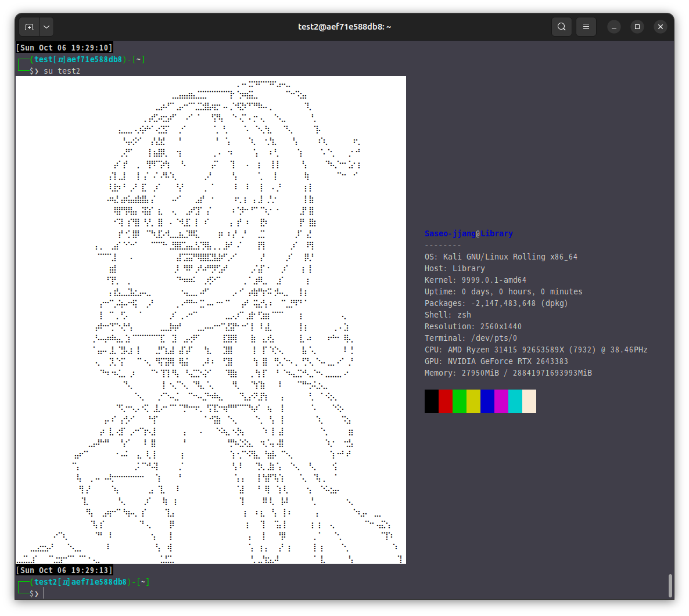Viewport: 689px width, 616px height.
Task: Click 'Kernel: 9999.0.1-amd64' line
Action: click(x=475, y=280)
